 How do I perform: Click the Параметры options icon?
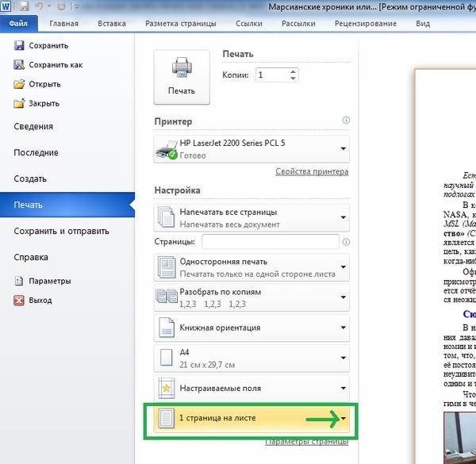click(x=19, y=281)
